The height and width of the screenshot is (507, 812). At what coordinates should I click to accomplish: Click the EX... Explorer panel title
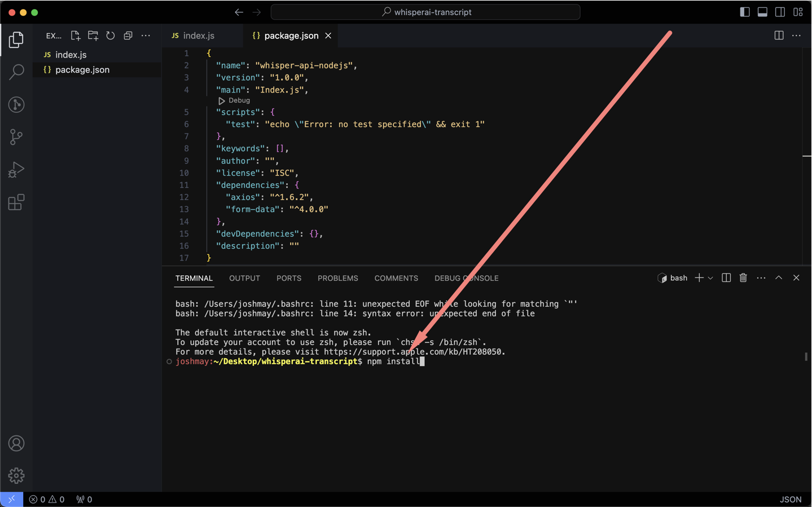pos(54,36)
